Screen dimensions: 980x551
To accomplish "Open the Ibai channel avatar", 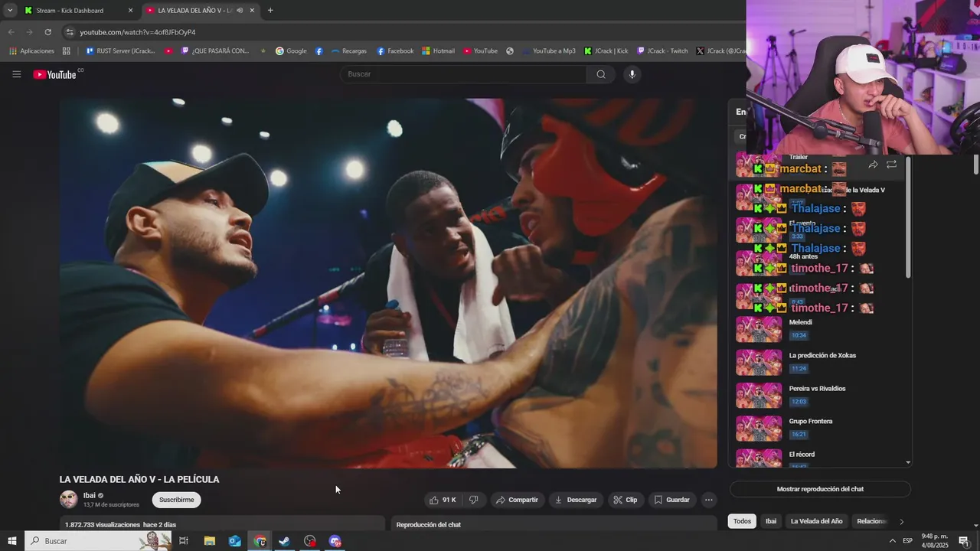I will 69,500.
